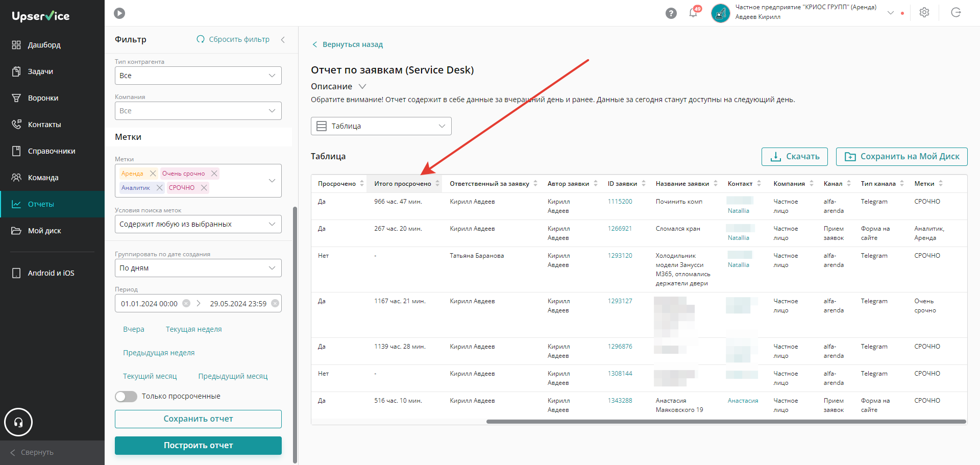Click Вернуться назад link

click(348, 44)
